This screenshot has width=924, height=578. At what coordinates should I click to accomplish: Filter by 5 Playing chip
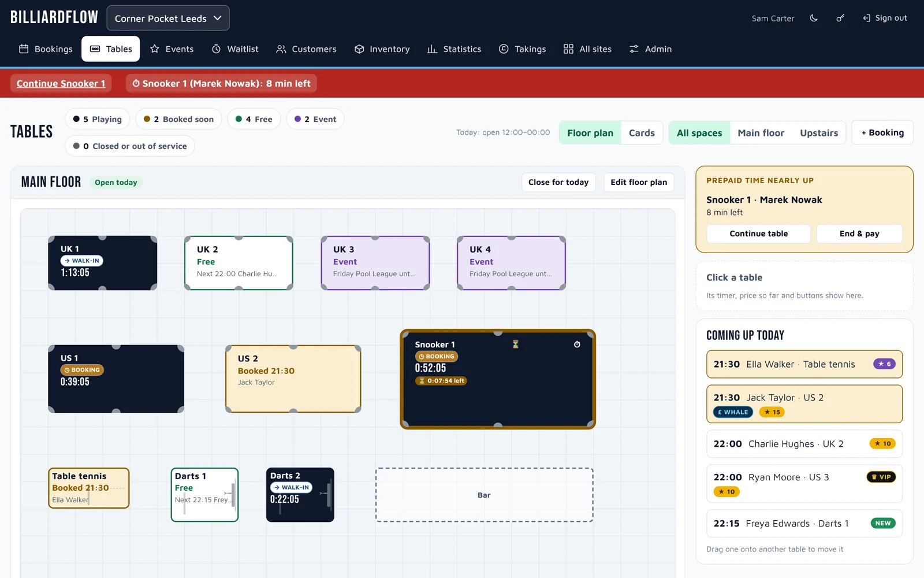click(x=97, y=119)
